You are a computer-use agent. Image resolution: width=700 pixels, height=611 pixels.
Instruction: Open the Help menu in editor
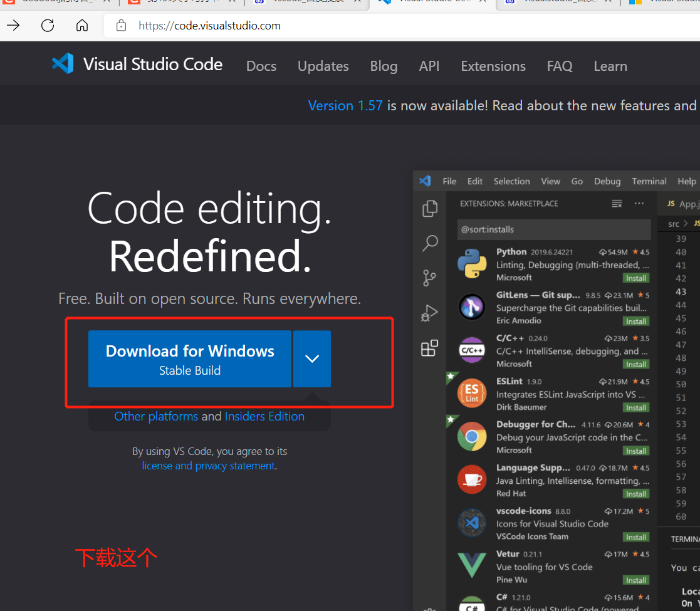[687, 181]
